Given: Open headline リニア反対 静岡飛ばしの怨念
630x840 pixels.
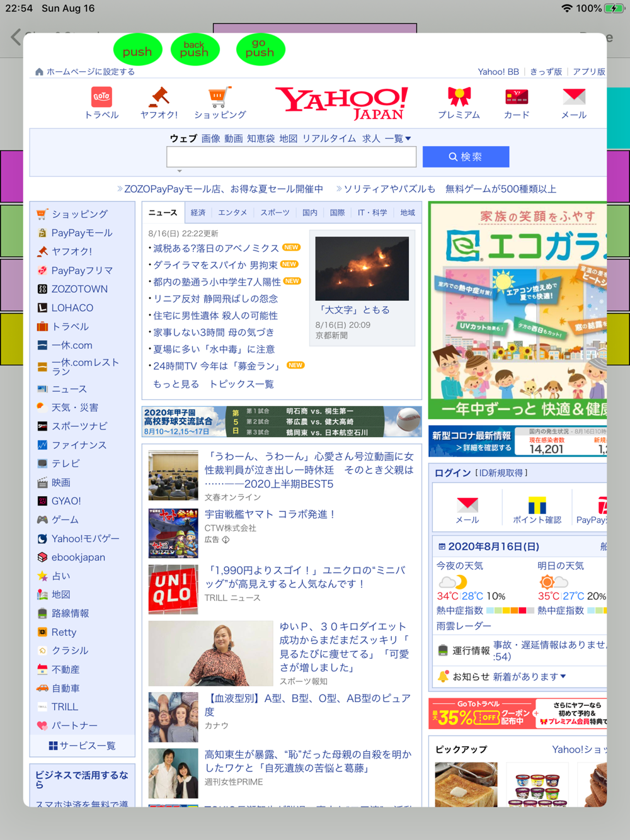Looking at the screenshot, I should pos(215,298).
